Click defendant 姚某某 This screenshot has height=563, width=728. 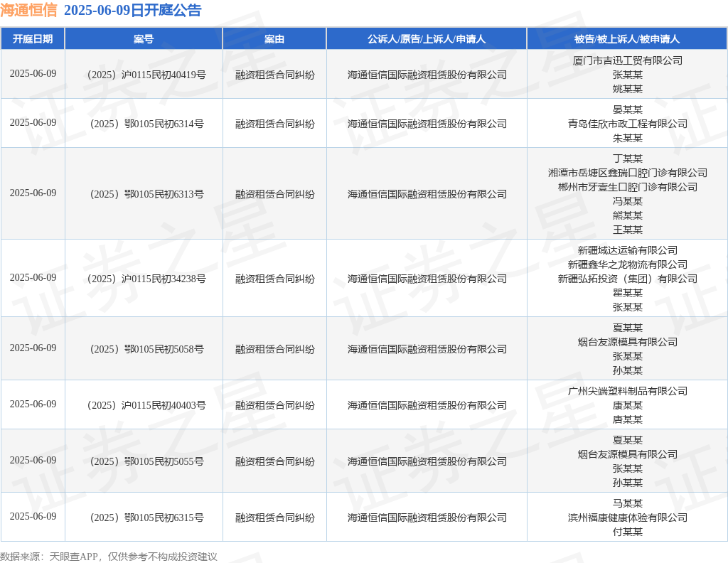628,89
